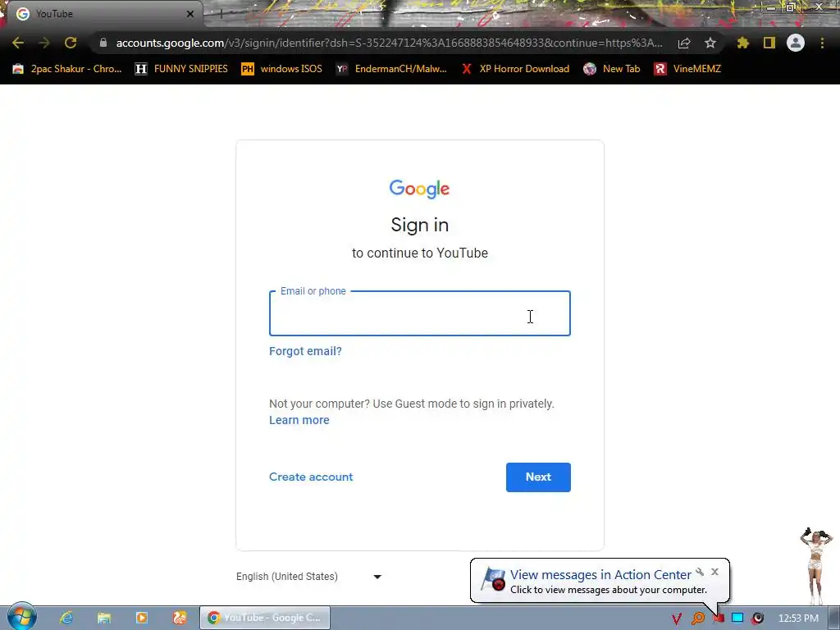Open the EndermanCH/Malw... bookmark
Screen dimensions: 840x630
click(x=391, y=69)
